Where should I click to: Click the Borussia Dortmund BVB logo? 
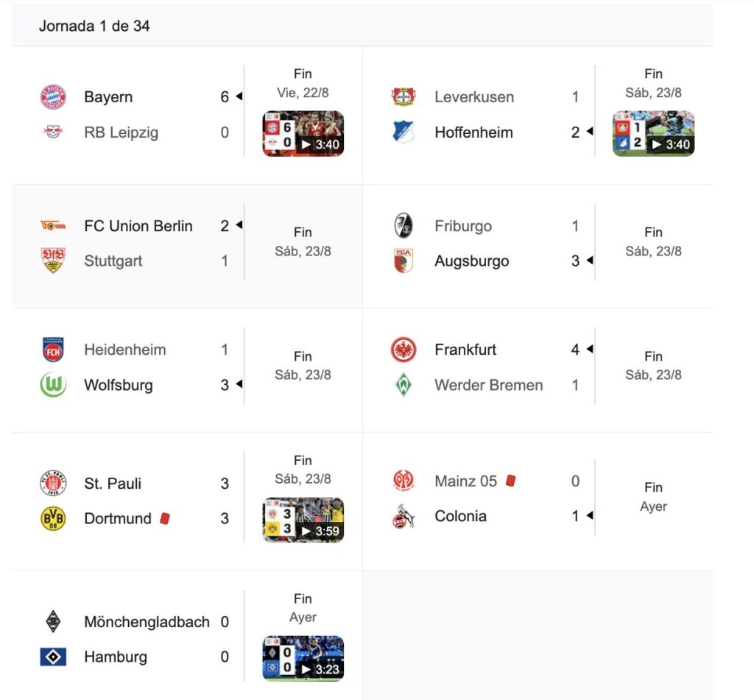pyautogui.click(x=53, y=518)
